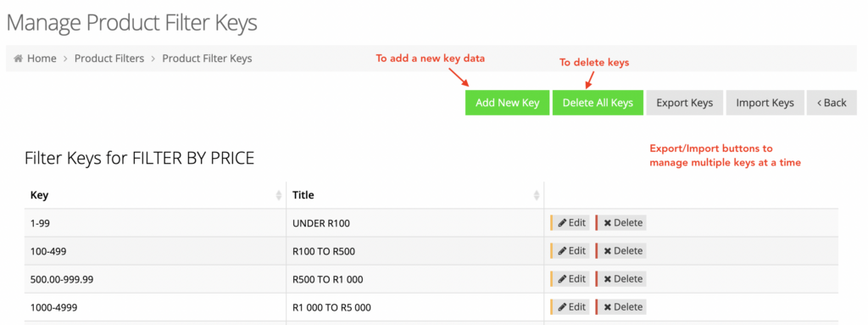Screen dimensions: 868x325
Task: Select the key cell 1000-4999
Action: pyautogui.click(x=155, y=307)
